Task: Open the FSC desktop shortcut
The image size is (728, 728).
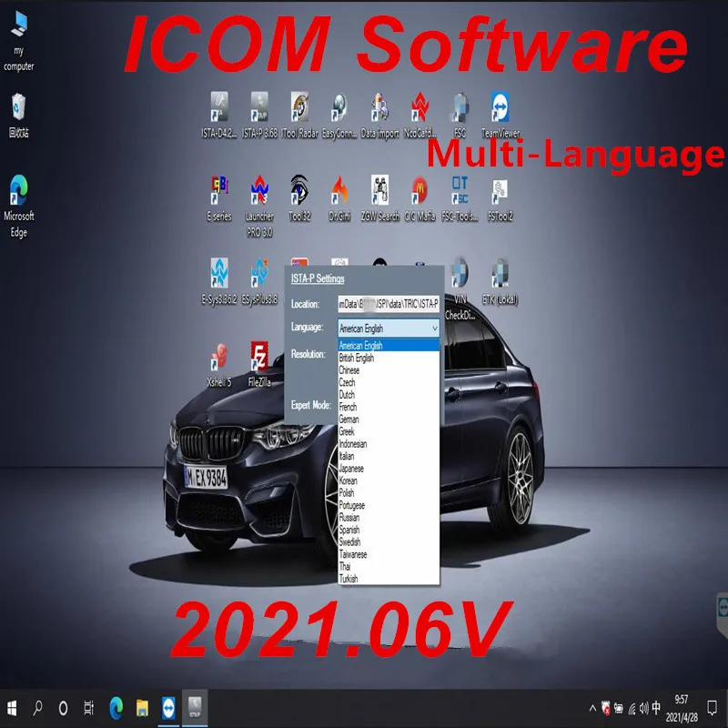Action: pyautogui.click(x=460, y=115)
